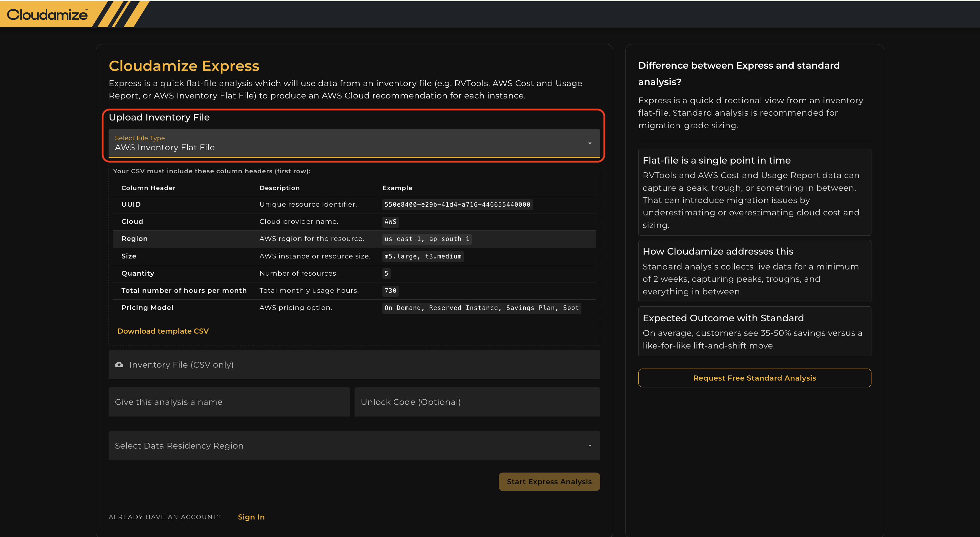Click the 'On-Demand, Reserved Instance, Savings Plan, Spot' example
This screenshot has height=537, width=980.
point(482,308)
